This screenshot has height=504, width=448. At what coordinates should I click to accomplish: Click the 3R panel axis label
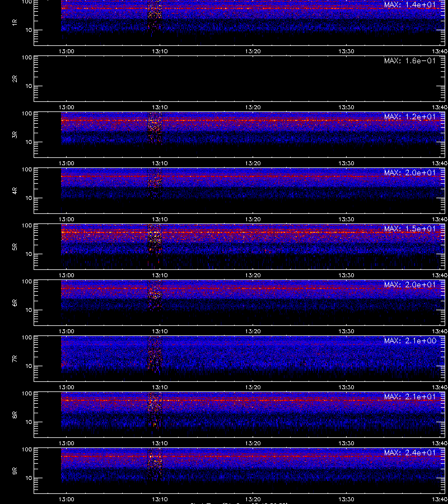[15, 134]
